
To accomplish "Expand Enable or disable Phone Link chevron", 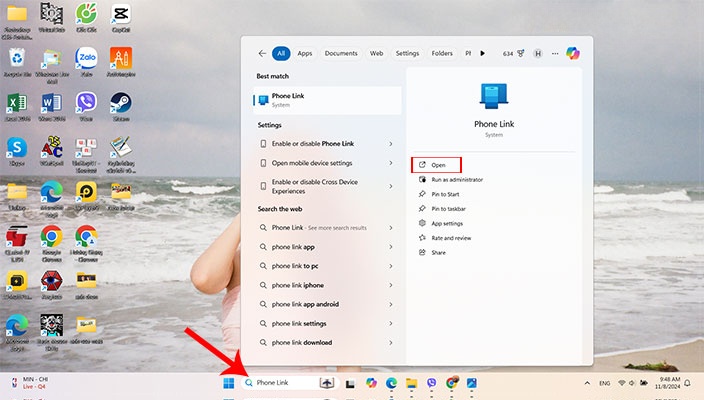I will 391,144.
